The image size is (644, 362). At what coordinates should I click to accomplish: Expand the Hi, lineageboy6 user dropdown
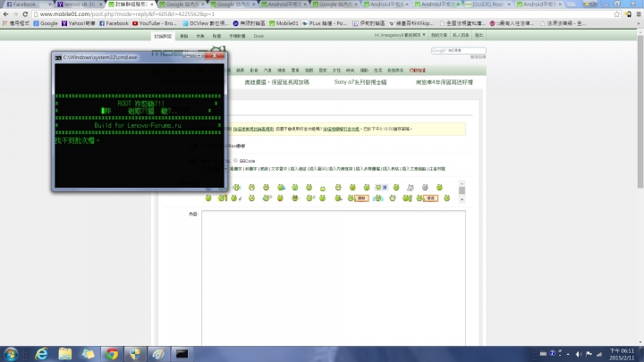coord(399,35)
